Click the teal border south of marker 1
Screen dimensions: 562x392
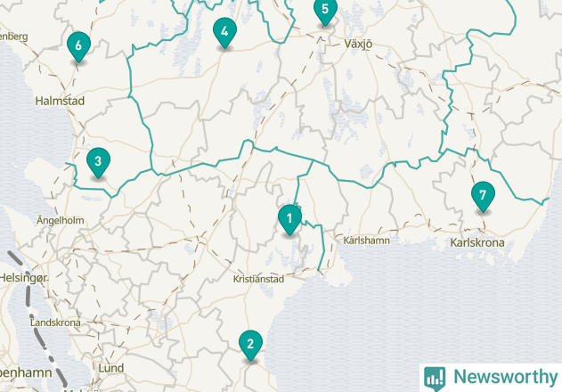[x=322, y=248]
